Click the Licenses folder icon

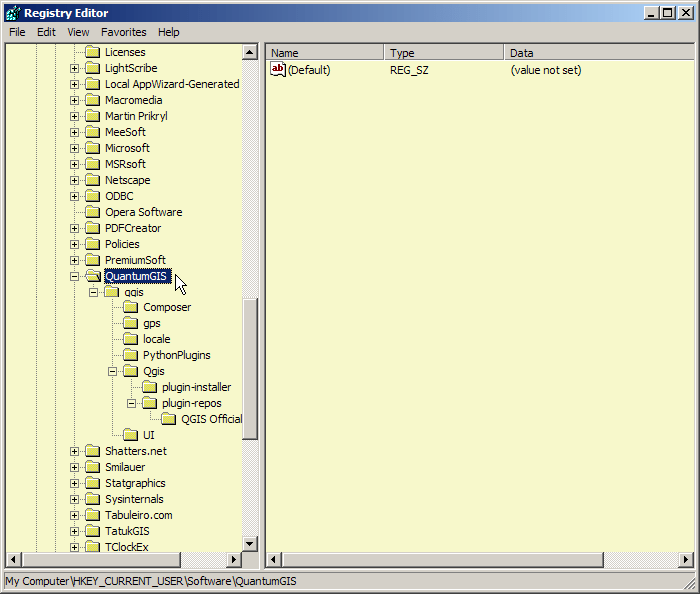coord(93,52)
